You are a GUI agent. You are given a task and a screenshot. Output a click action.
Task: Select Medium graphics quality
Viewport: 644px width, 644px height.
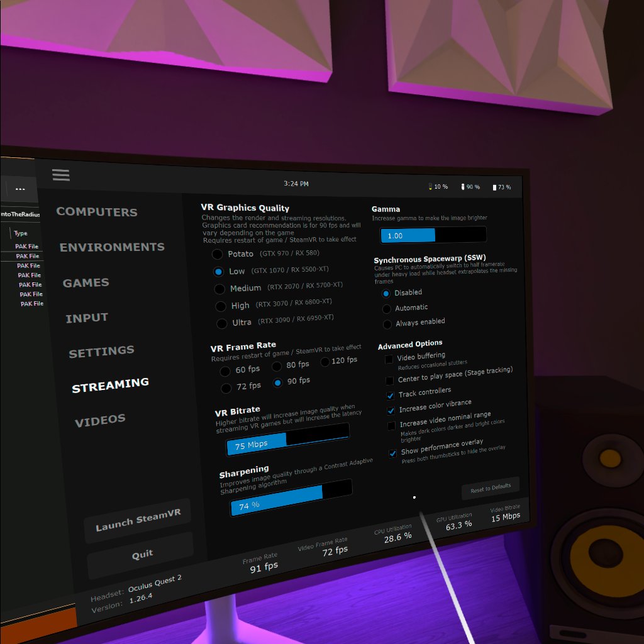(x=219, y=289)
